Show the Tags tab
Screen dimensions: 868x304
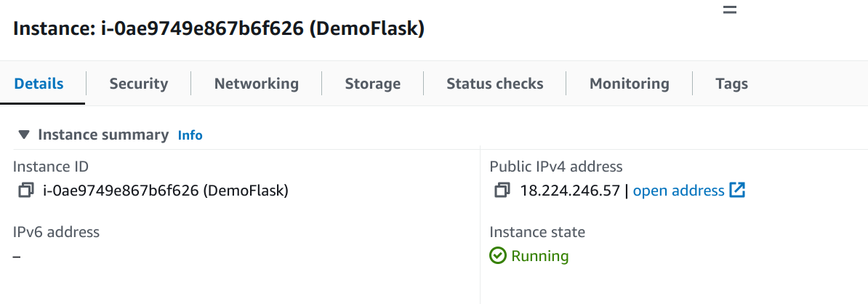click(x=731, y=84)
